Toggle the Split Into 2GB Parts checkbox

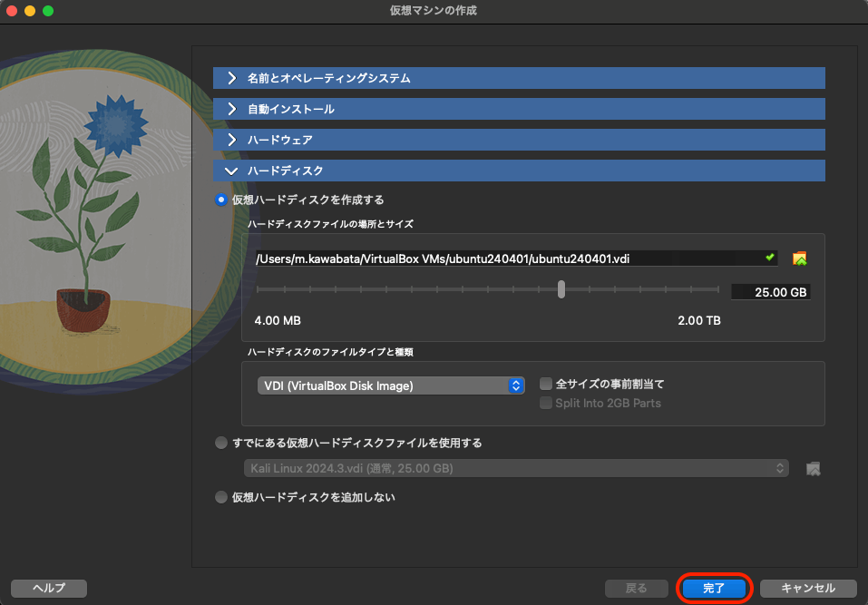546,403
